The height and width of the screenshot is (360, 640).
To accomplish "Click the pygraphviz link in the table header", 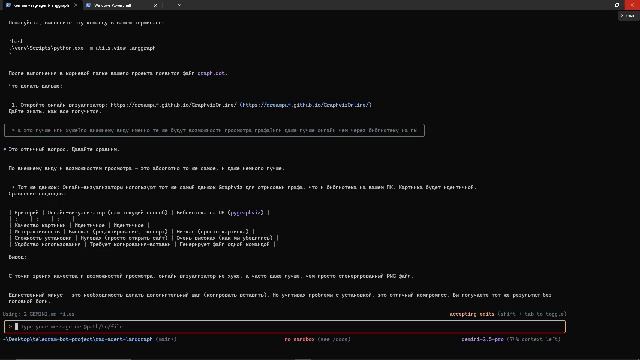I will pyautogui.click(x=246, y=213).
